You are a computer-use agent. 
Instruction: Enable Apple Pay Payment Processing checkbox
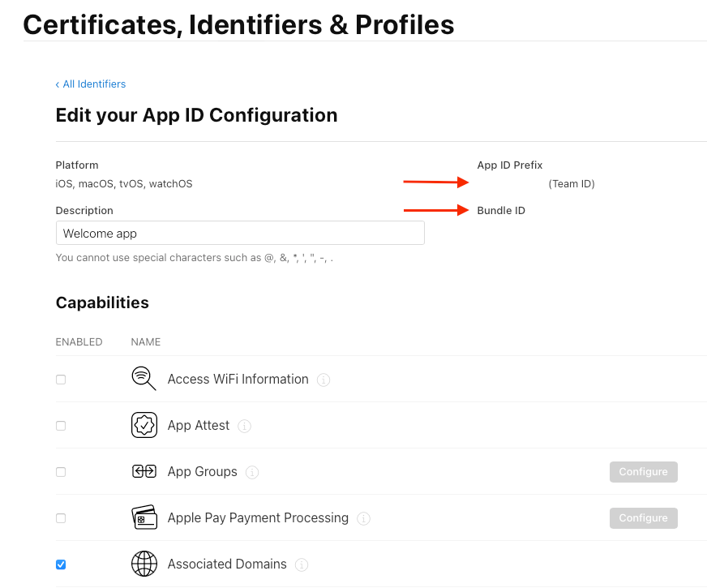click(61, 518)
